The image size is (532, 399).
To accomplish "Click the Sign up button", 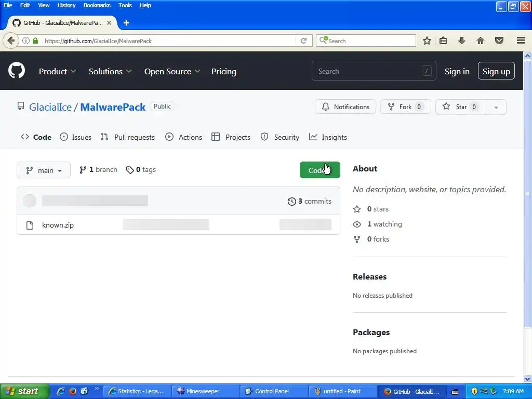I will click(x=496, y=71).
